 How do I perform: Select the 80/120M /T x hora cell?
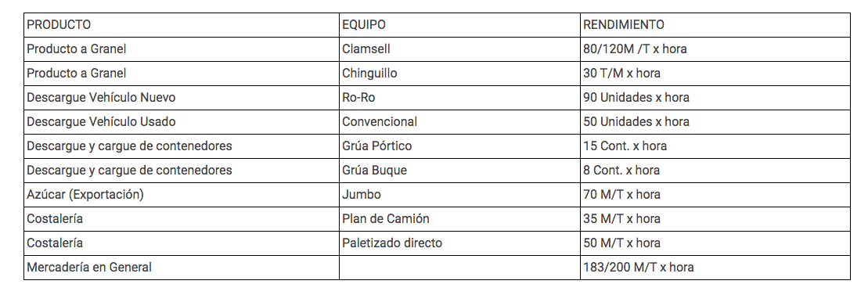pos(715,49)
